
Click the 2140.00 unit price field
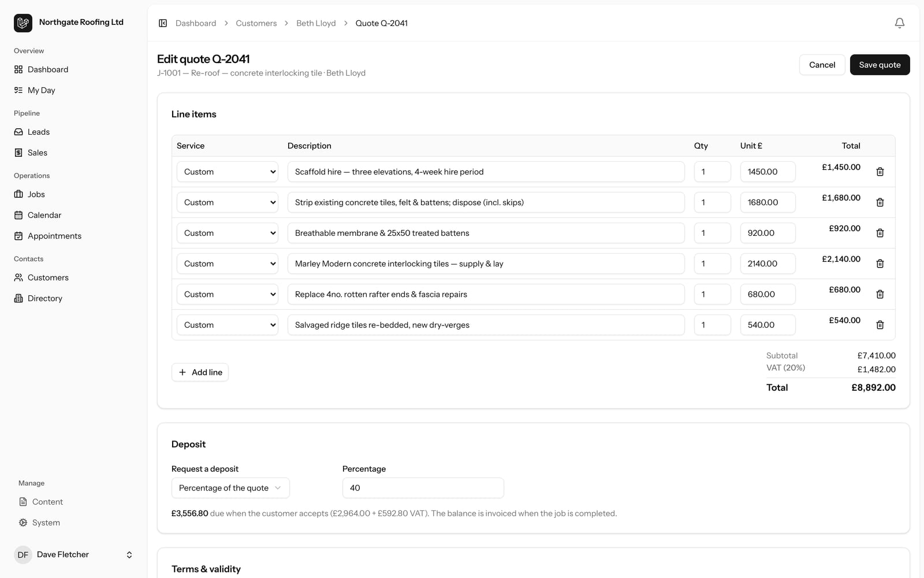point(768,264)
